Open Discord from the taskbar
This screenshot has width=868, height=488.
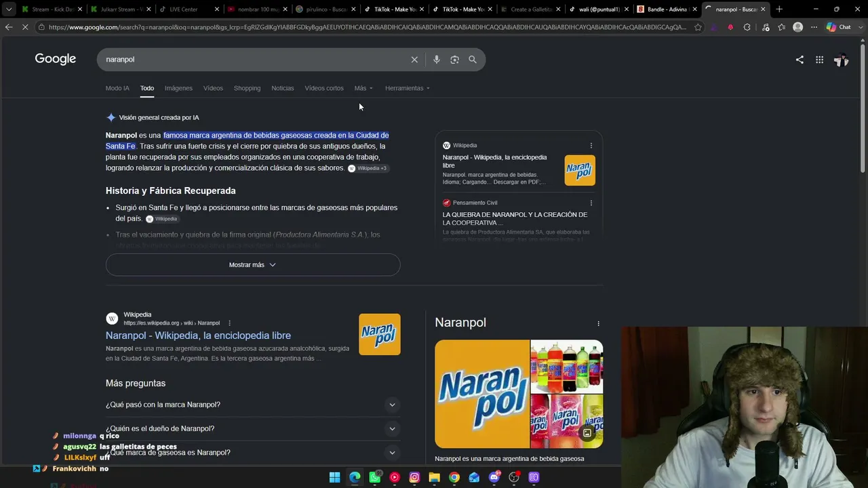494,477
